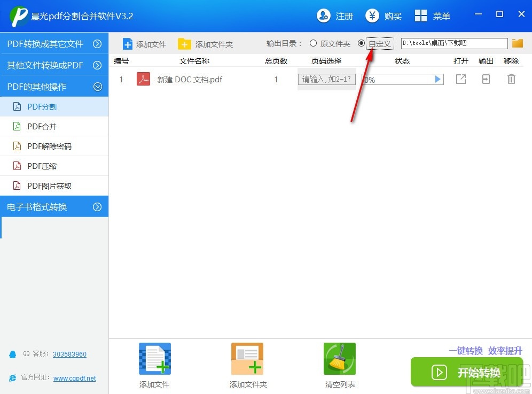Click the 打开 icon for 新建 DOC 文档.pdf
This screenshot has width=532, height=394.
460,79
